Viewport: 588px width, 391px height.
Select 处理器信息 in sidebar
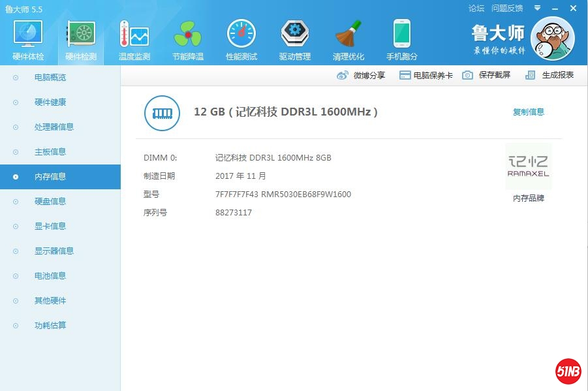54,127
